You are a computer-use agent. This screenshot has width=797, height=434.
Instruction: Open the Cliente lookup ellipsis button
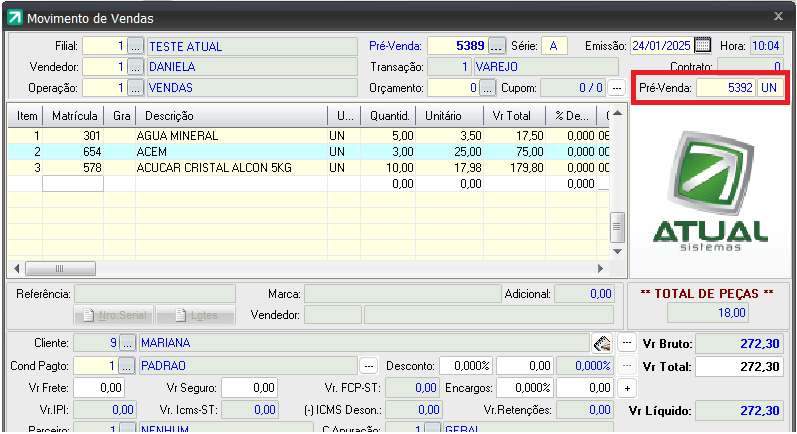coord(127,342)
